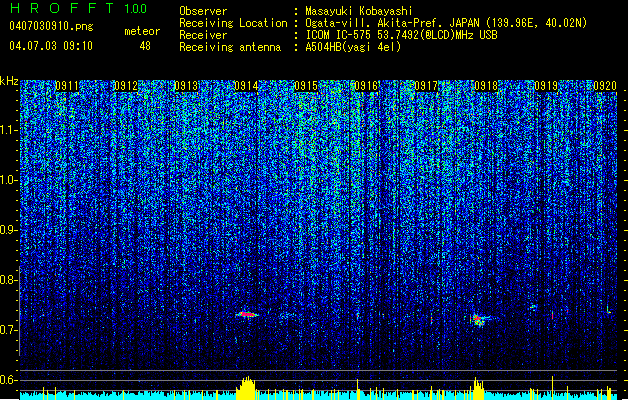The image size is (629, 400).
Task: Click the Observer label
Action: click(203, 11)
